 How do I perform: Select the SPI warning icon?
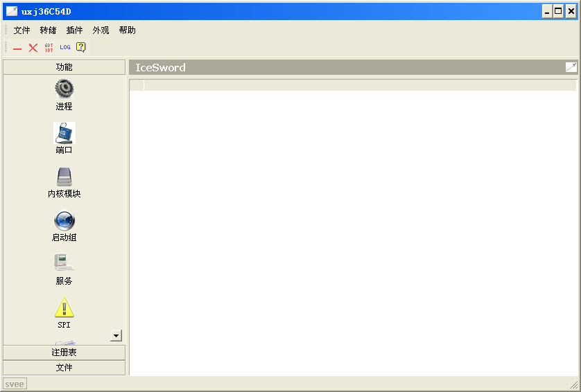[x=64, y=308]
